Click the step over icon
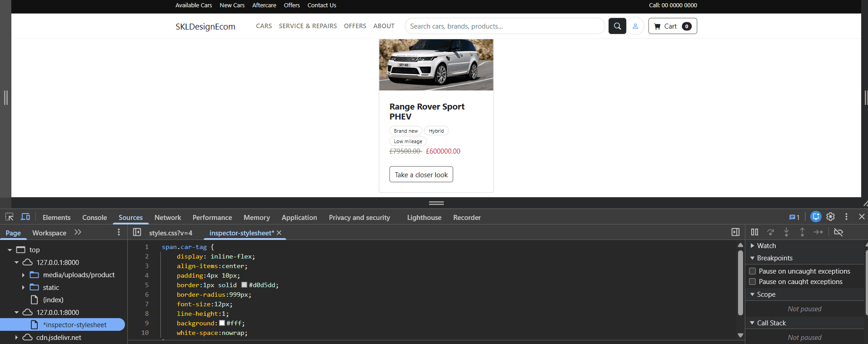The width and height of the screenshot is (868, 344). [x=771, y=232]
